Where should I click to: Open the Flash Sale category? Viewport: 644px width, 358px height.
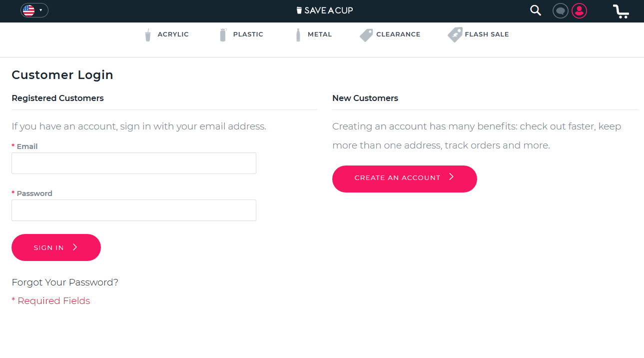(487, 34)
